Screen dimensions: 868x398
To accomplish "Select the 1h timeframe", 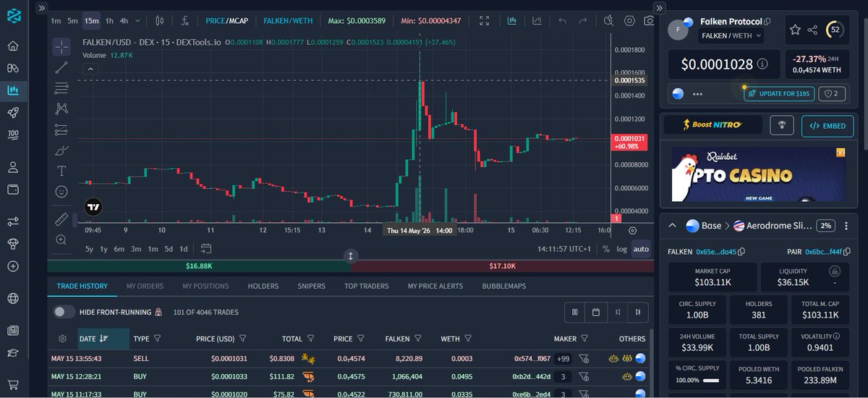I will (x=109, y=20).
